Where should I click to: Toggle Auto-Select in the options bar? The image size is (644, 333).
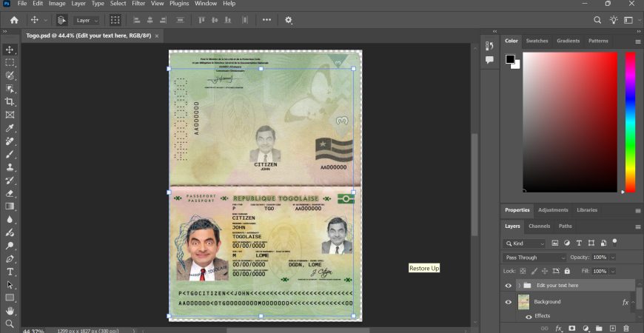click(62, 20)
